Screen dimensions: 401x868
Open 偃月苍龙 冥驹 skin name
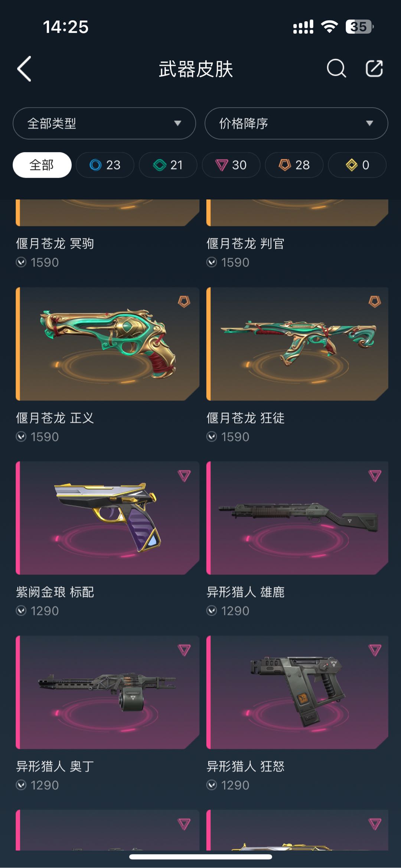[55, 244]
